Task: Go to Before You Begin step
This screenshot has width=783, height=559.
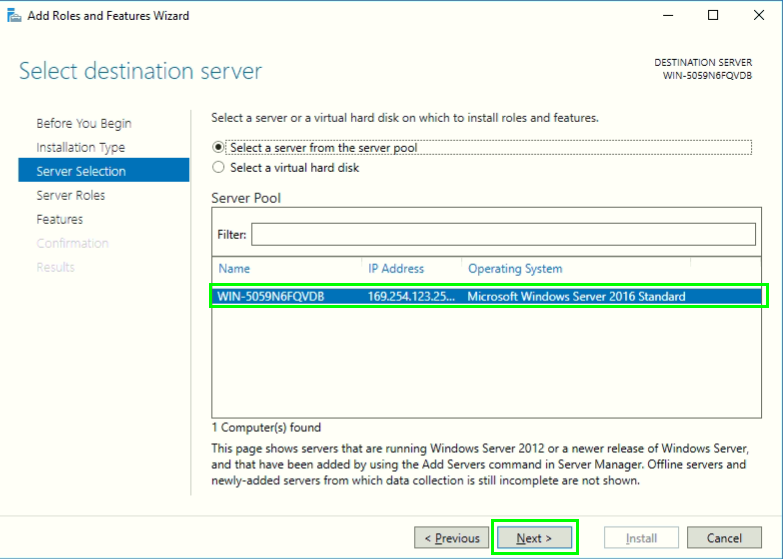Action: [84, 123]
